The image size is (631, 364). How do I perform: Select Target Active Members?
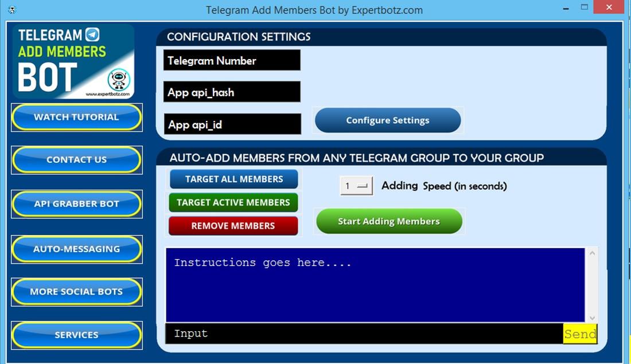pos(233,202)
